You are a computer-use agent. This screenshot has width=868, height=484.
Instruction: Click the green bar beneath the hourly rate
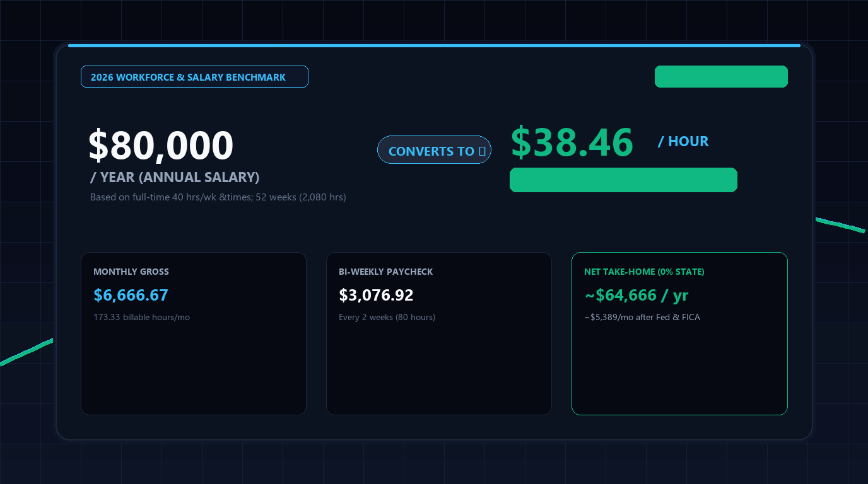coord(623,180)
